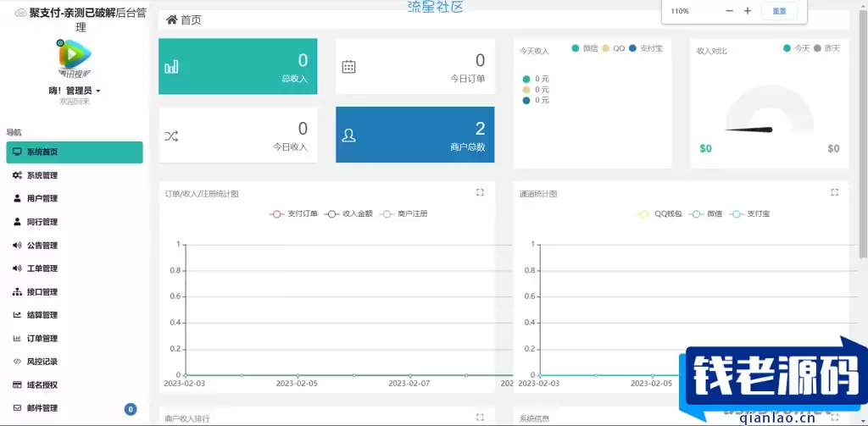Viewport: 868px width, 426px height.
Task: Toggle 支付宝 series in 通道统计图 legend
Action: (749, 213)
